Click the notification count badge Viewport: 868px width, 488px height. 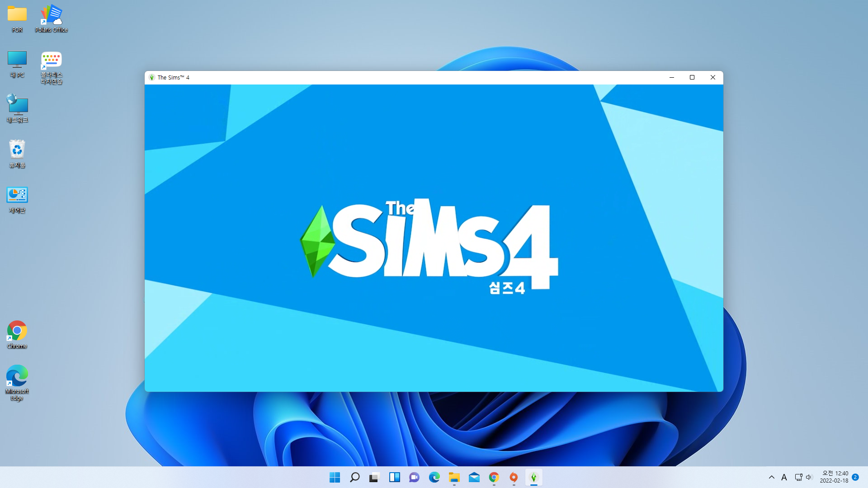point(855,477)
